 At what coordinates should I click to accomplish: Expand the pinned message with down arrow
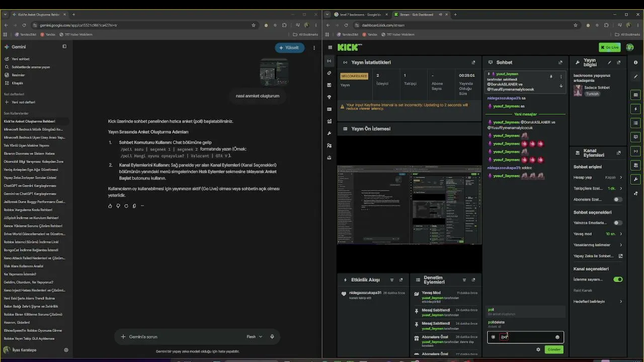pyautogui.click(x=561, y=86)
